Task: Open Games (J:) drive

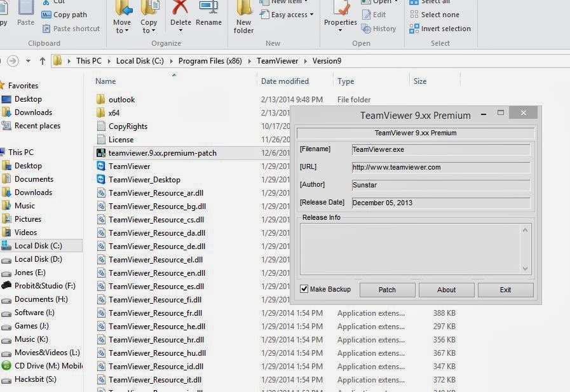Action: click(x=31, y=326)
